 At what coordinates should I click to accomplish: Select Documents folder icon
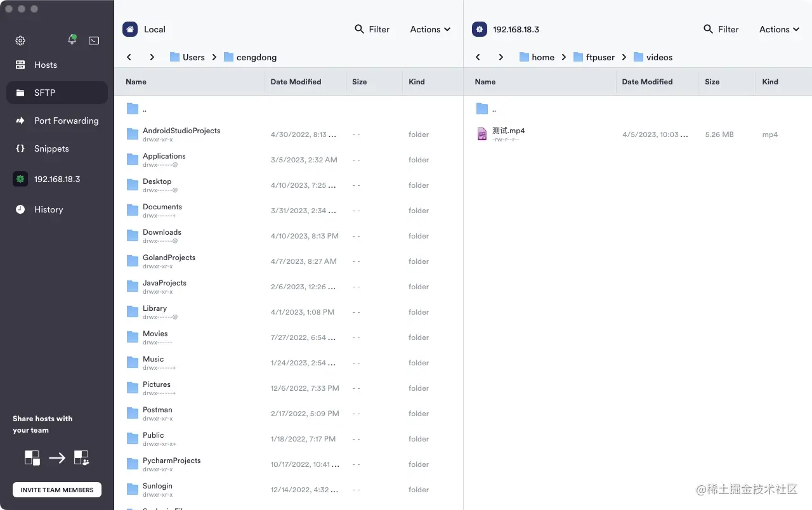[x=133, y=210]
